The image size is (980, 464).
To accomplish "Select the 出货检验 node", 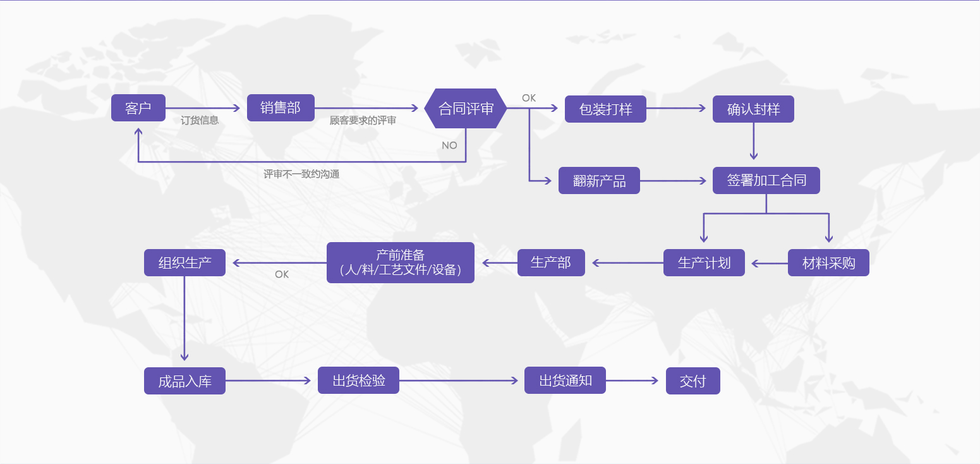I will 358,381.
